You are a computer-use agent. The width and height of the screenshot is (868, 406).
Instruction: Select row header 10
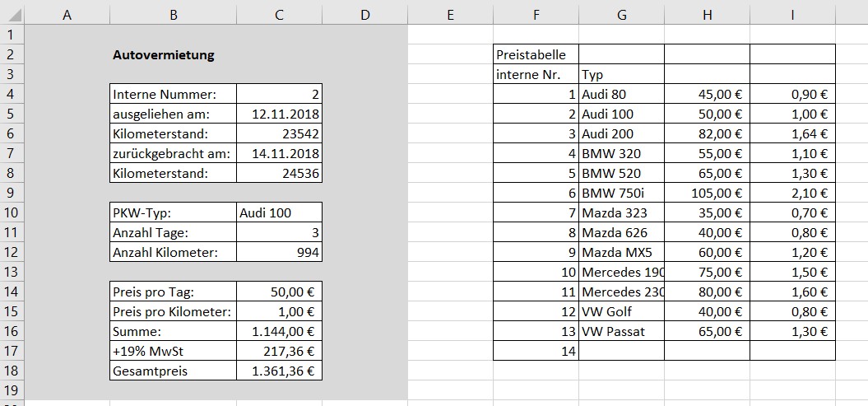12,212
